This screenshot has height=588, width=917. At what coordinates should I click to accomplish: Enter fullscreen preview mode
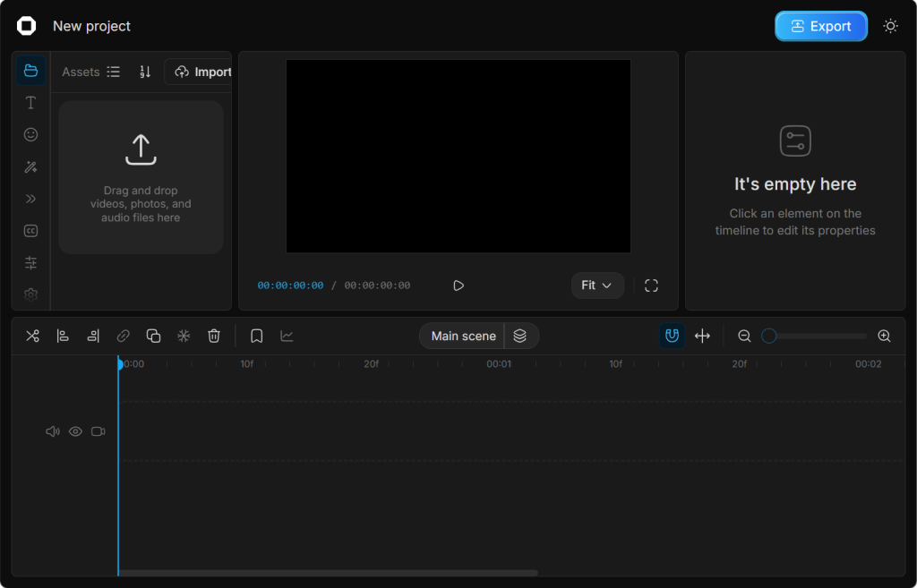651,285
